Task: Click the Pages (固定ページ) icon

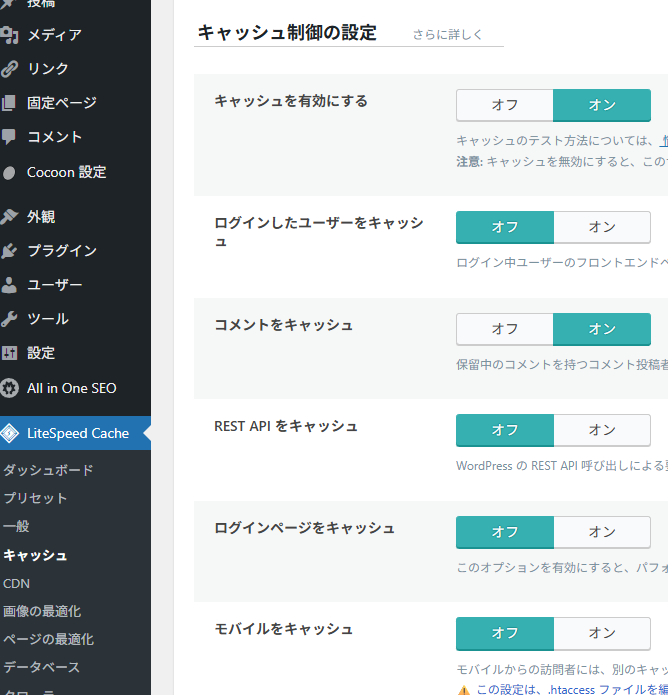Action: (10, 103)
